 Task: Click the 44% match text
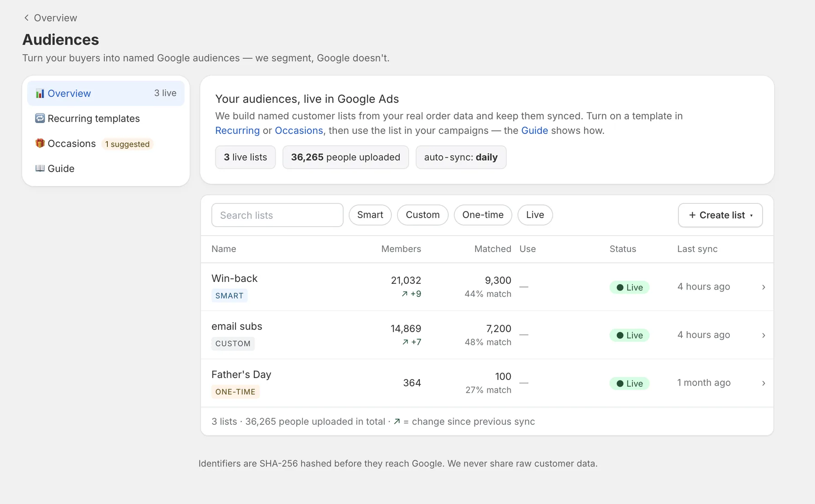(488, 294)
